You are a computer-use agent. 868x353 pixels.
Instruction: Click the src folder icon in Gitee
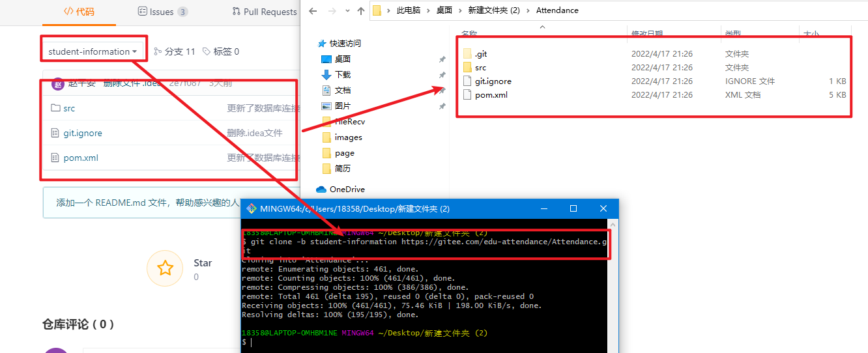(x=55, y=108)
